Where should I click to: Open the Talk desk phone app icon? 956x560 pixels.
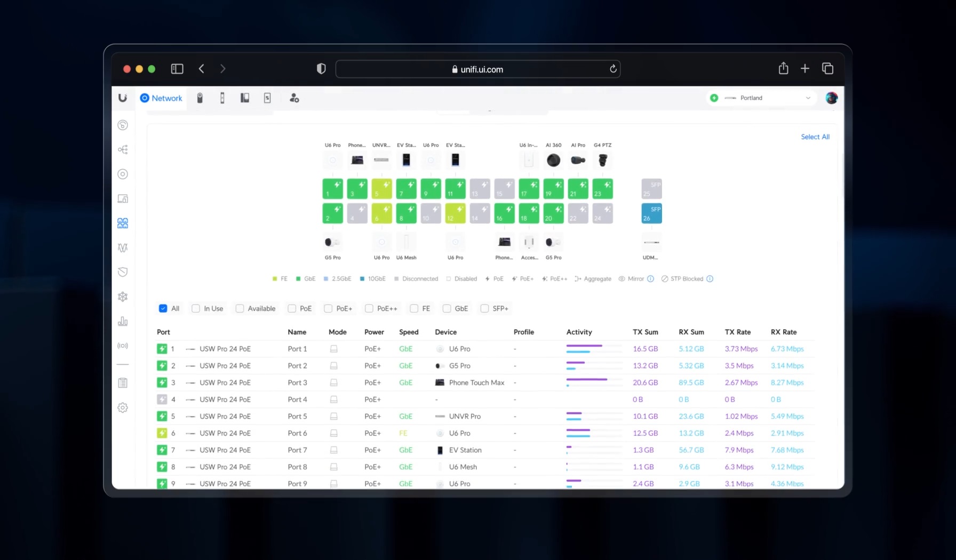[245, 98]
